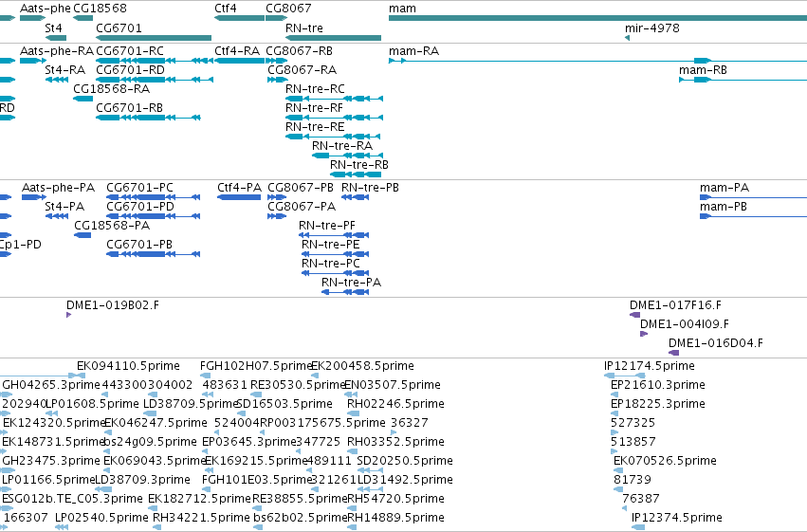Click the CG6701 gene feature
The height and width of the screenshot is (532, 807).
coord(154,38)
